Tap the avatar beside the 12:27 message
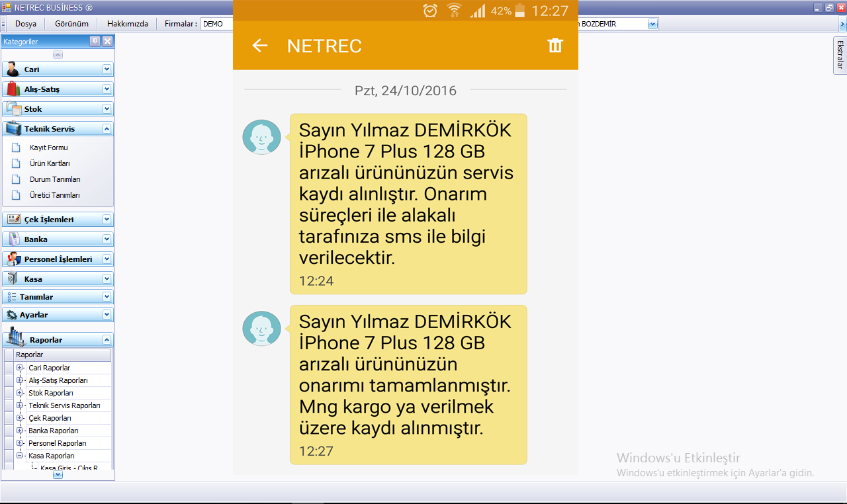This screenshot has height=504, width=847. [262, 329]
